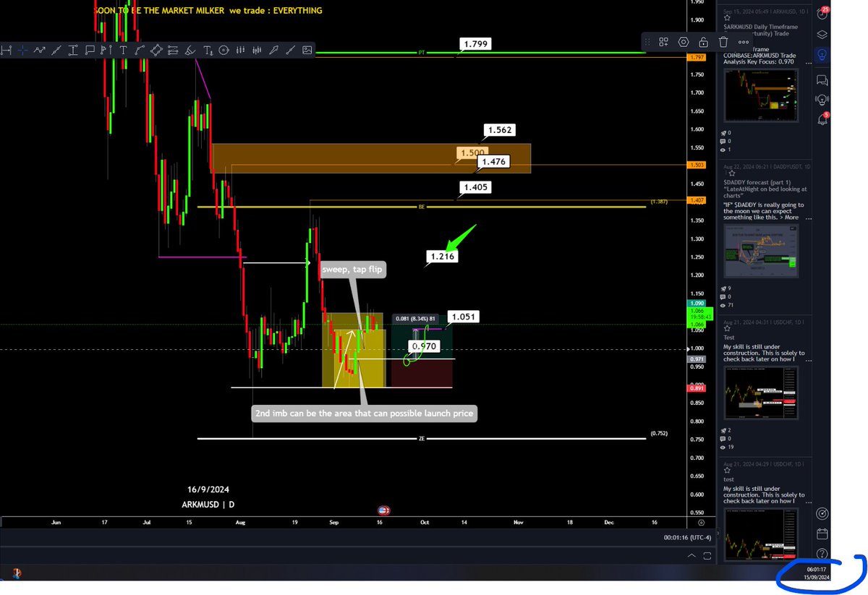Image resolution: width=868 pixels, height=595 pixels.
Task: Select the plain Text tool
Action: click(x=123, y=50)
